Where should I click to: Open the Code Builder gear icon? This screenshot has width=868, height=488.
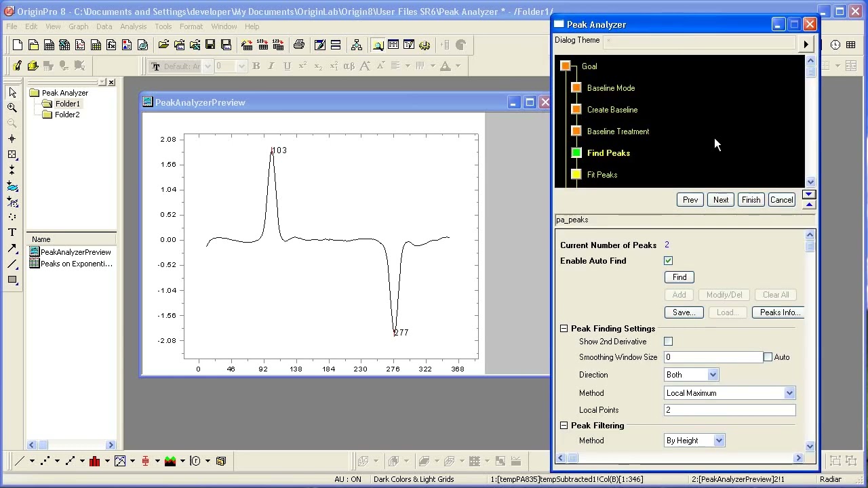(x=425, y=45)
